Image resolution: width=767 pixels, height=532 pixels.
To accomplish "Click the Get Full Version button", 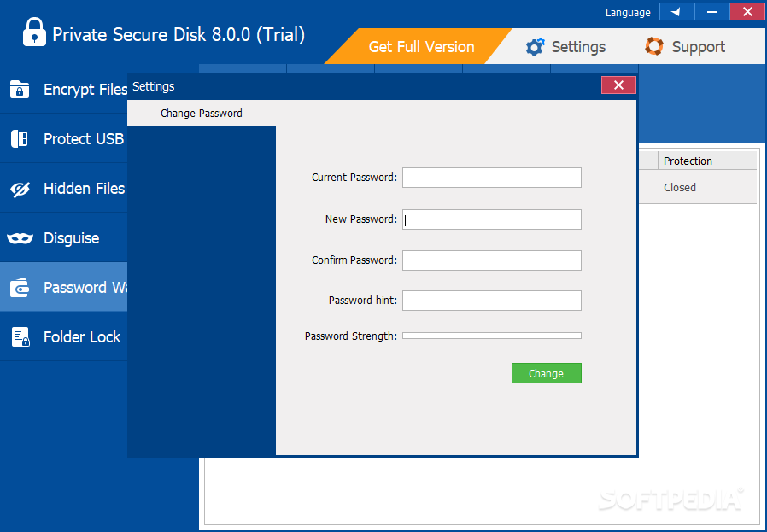I will pyautogui.click(x=421, y=46).
